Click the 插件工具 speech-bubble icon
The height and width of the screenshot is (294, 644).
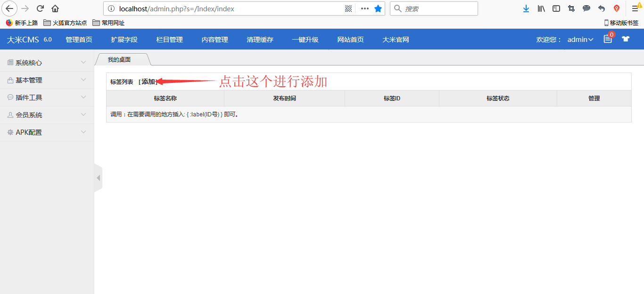tap(10, 98)
